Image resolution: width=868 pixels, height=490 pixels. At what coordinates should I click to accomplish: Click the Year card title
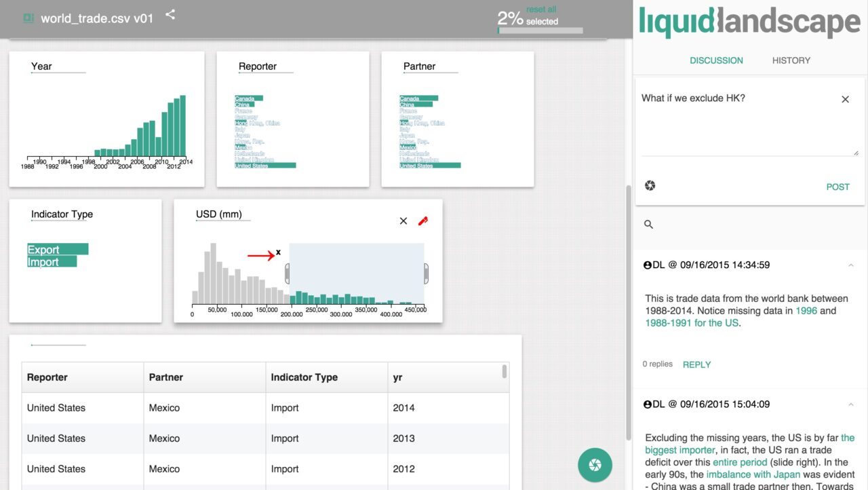[41, 67]
